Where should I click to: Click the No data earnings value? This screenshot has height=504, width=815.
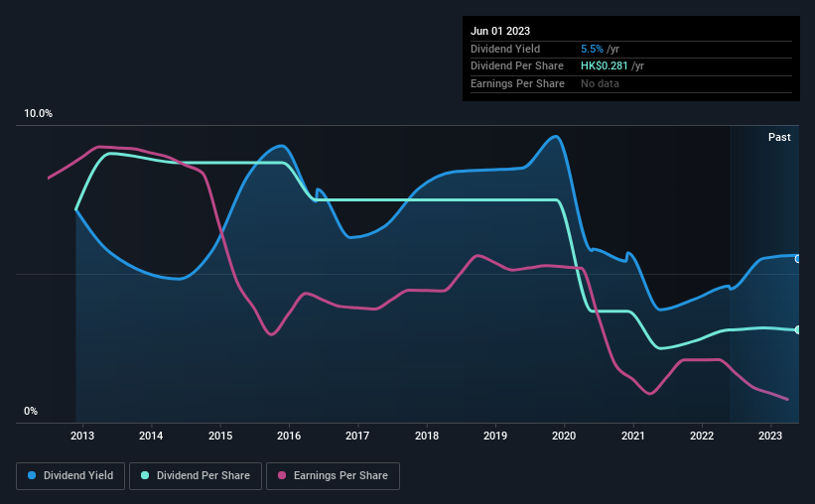600,83
